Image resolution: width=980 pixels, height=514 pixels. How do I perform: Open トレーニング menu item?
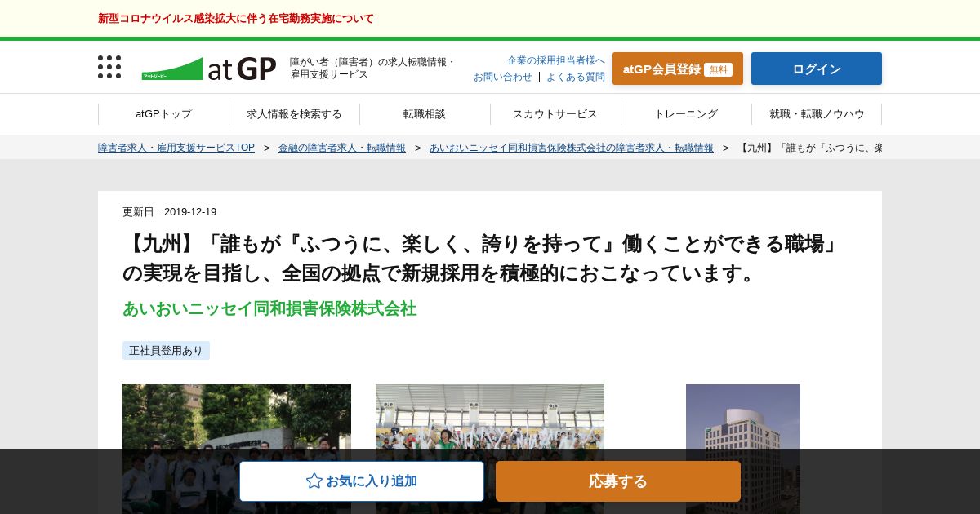point(686,114)
